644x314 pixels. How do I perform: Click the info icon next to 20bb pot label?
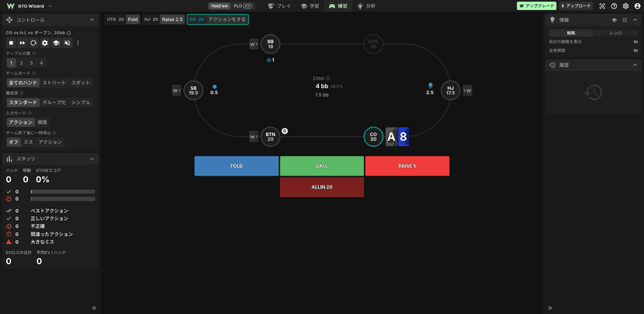pos(328,78)
